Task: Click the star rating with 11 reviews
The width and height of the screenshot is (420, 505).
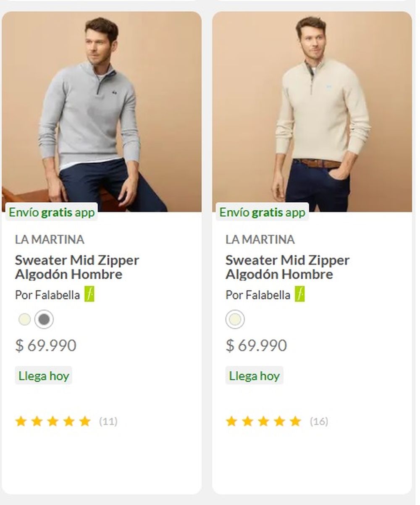Action: [x=53, y=421]
